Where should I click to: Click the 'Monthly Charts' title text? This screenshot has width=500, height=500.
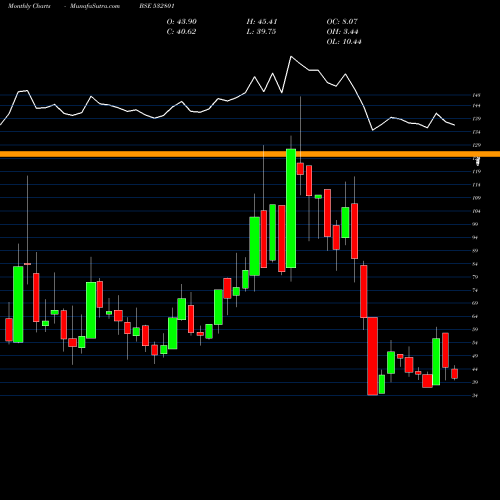pyautogui.click(x=29, y=6)
